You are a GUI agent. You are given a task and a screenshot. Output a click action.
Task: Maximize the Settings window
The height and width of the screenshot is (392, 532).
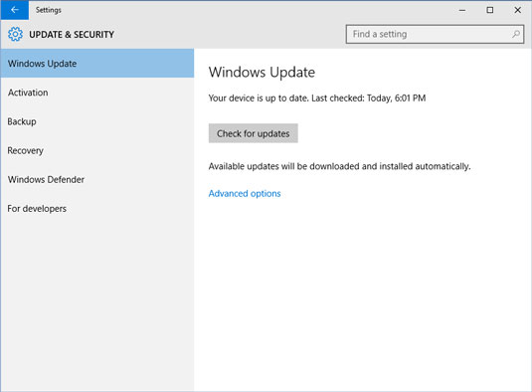pos(490,10)
